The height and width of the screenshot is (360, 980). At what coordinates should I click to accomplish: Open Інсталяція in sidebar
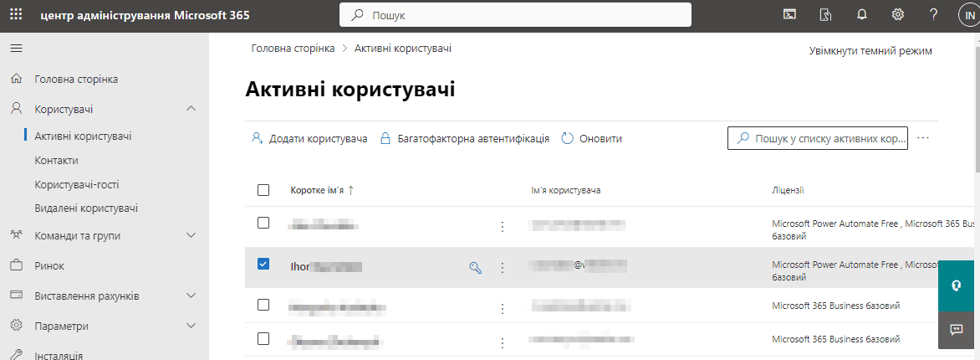coord(59,356)
